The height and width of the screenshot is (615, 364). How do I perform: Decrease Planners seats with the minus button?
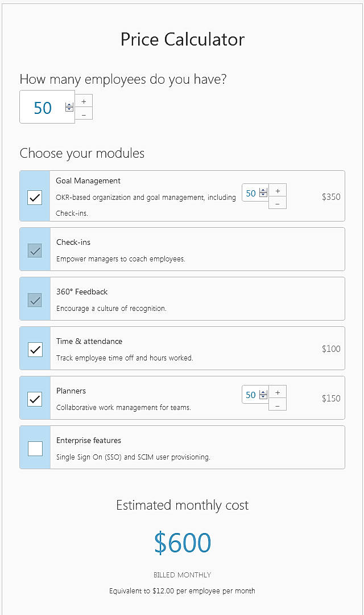pos(277,405)
